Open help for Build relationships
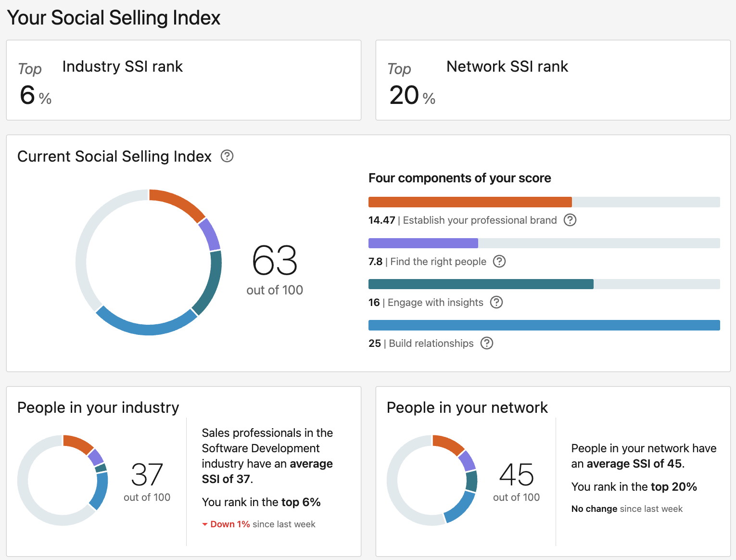The width and height of the screenshot is (736, 560). 487,343
